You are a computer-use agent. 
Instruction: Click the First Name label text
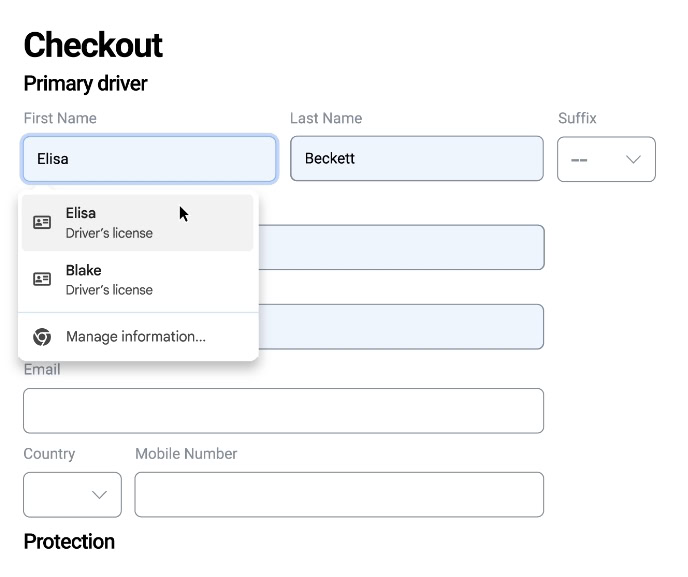pyautogui.click(x=60, y=118)
